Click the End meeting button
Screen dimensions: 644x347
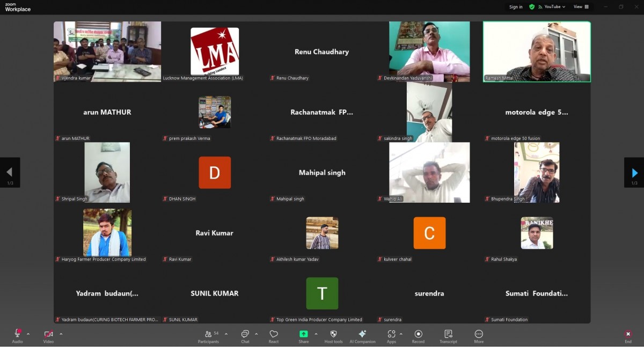point(628,336)
